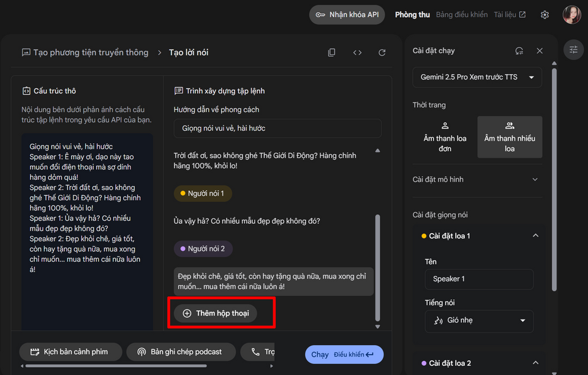Viewport: 588px width, 375px height.
Task: Select Âm thanh loa đơn mode
Action: [445, 137]
